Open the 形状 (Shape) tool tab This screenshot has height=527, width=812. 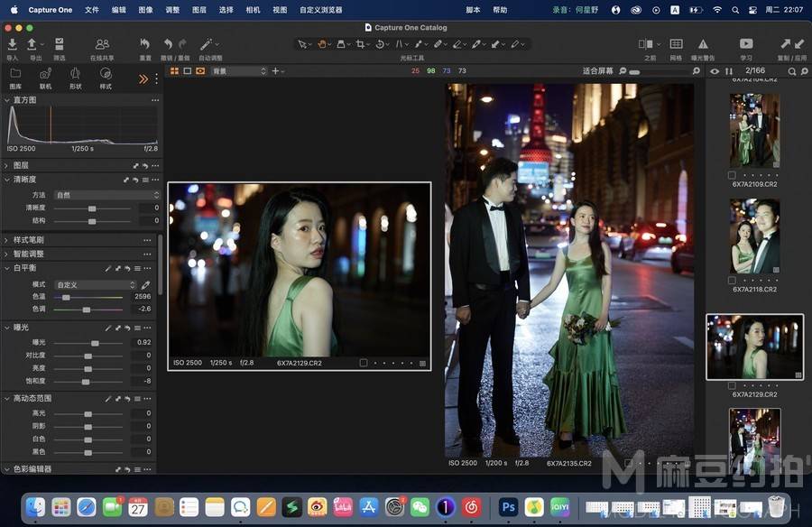pos(76,77)
